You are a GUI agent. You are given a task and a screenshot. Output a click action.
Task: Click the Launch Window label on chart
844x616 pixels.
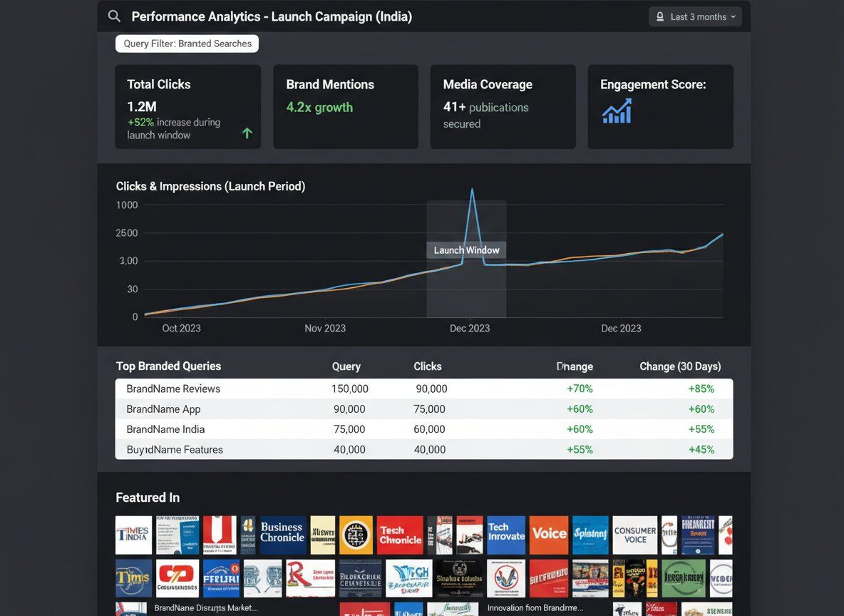(x=466, y=250)
